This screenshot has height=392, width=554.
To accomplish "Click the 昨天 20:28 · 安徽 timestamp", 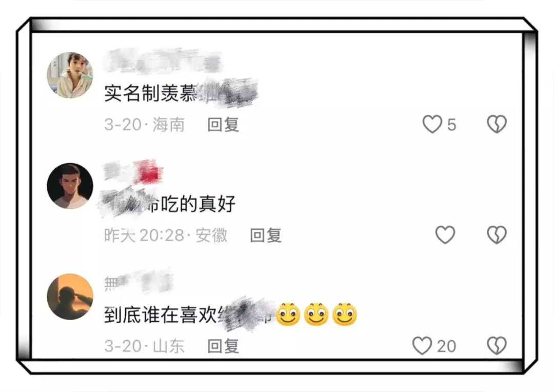I will tap(166, 236).
